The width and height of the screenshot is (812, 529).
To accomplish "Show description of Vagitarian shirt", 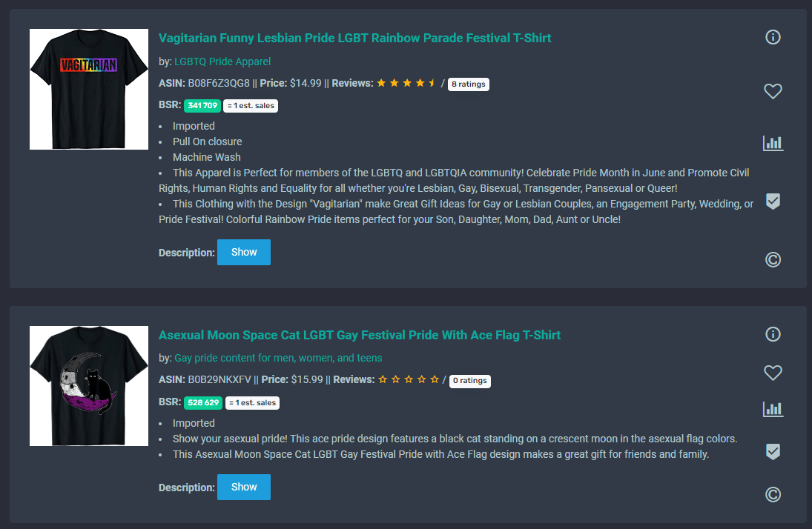I will point(244,252).
